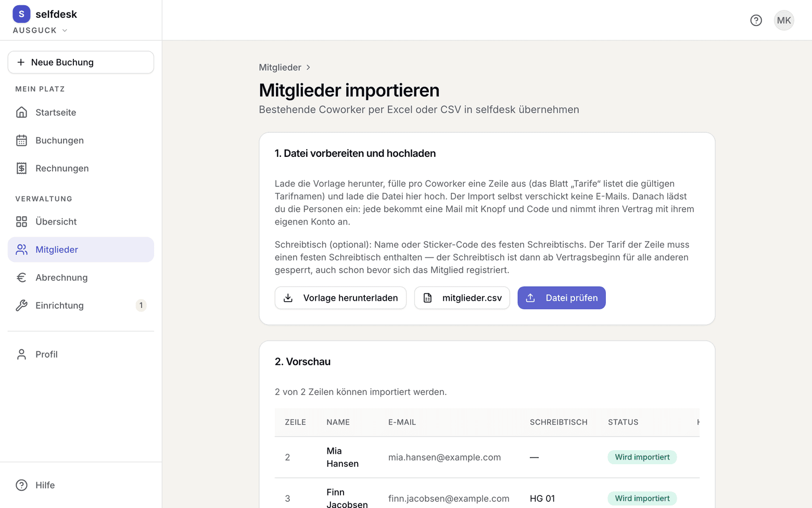Click the Mitglieder people icon
Image resolution: width=812 pixels, height=508 pixels.
21,250
